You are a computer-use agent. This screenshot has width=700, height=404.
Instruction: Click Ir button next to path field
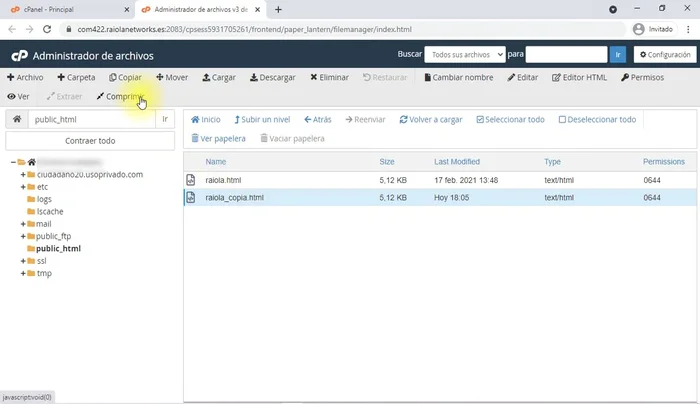click(x=165, y=119)
